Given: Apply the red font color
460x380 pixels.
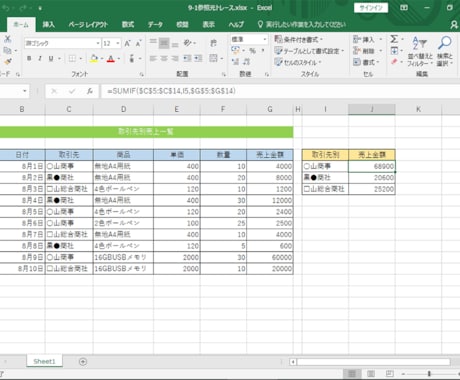Looking at the screenshot, I should 111,59.
